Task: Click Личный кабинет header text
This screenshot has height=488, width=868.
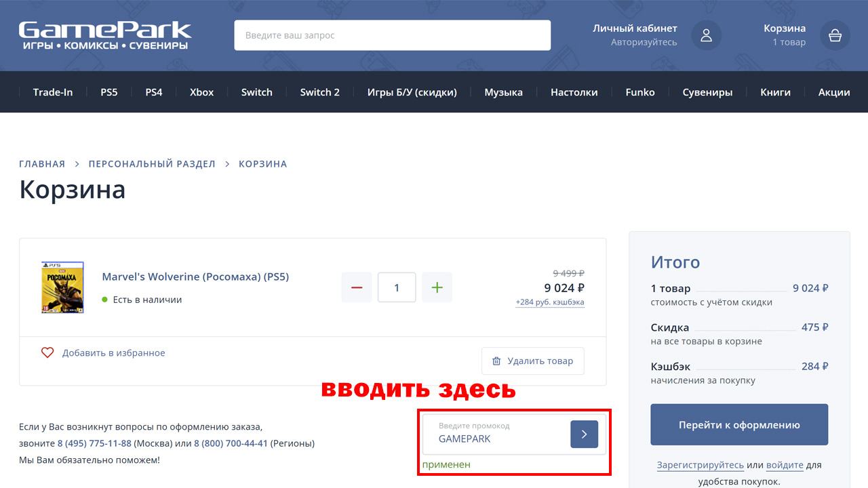Action: pyautogui.click(x=635, y=28)
